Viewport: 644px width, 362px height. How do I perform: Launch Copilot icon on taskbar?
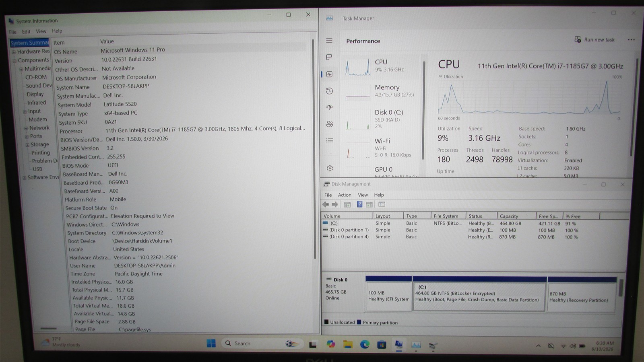pos(330,344)
